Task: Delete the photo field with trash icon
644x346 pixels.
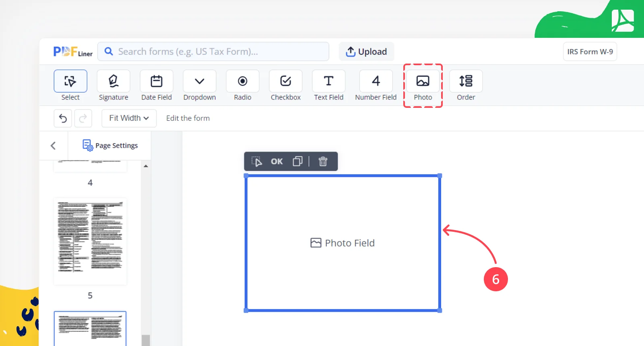Action: pyautogui.click(x=323, y=161)
